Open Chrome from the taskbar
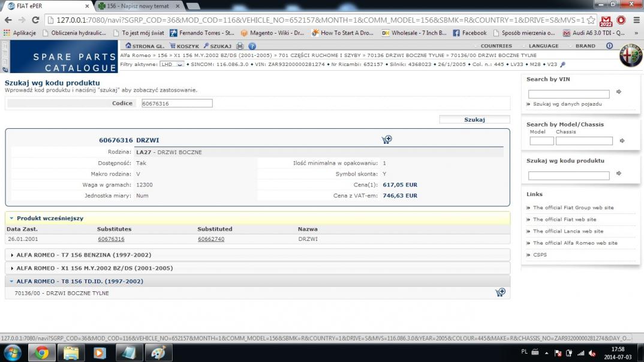 point(41,352)
